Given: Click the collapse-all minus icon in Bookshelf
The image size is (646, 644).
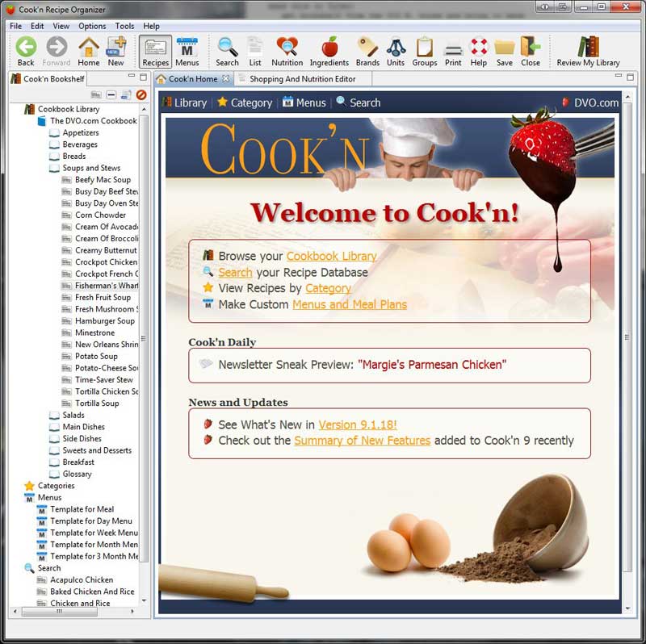Looking at the screenshot, I should tap(111, 95).
